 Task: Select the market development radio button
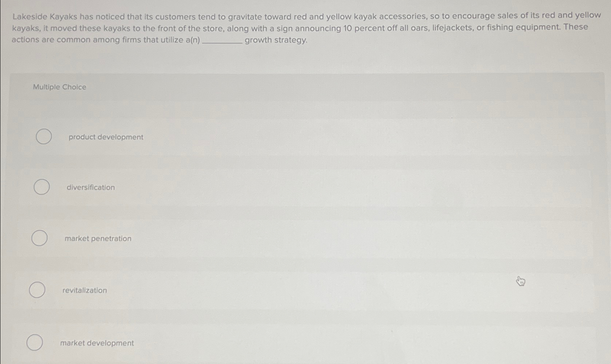click(34, 342)
